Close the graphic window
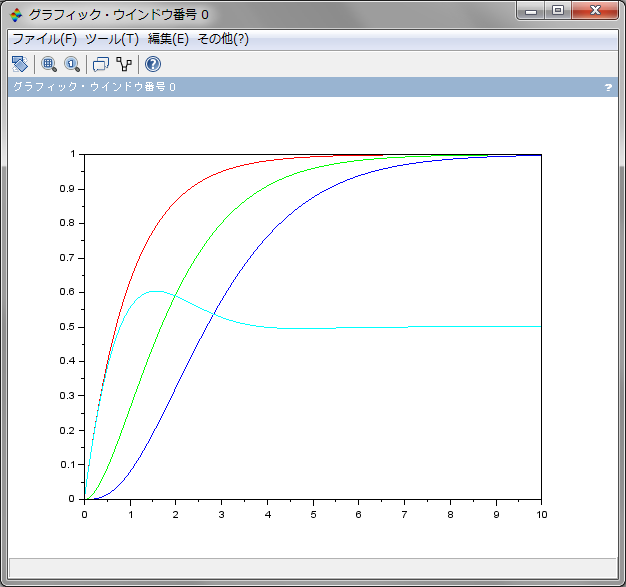The width and height of the screenshot is (626, 587). coord(594,11)
